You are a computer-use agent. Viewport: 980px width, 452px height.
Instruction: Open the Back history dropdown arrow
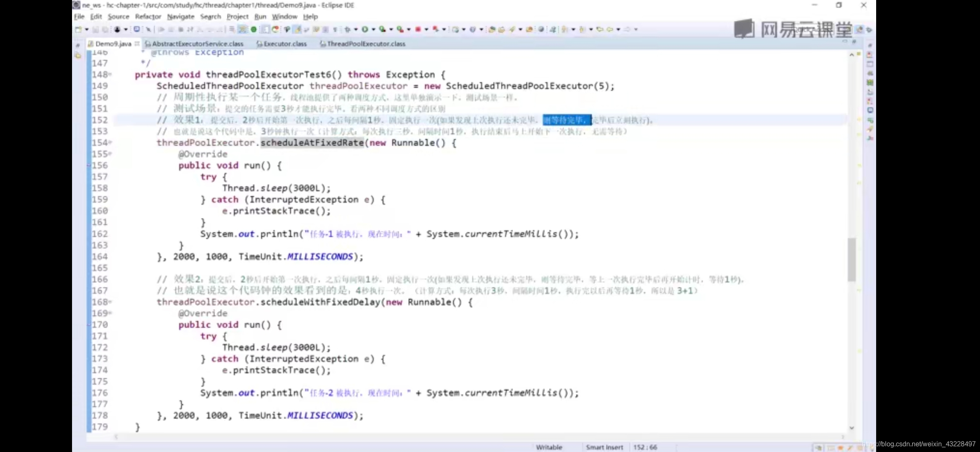tap(619, 29)
